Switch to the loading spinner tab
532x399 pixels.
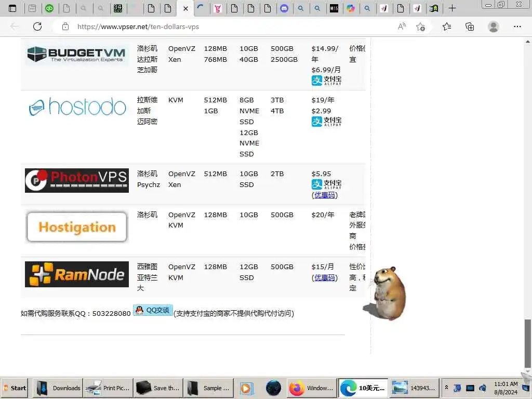(201, 7)
